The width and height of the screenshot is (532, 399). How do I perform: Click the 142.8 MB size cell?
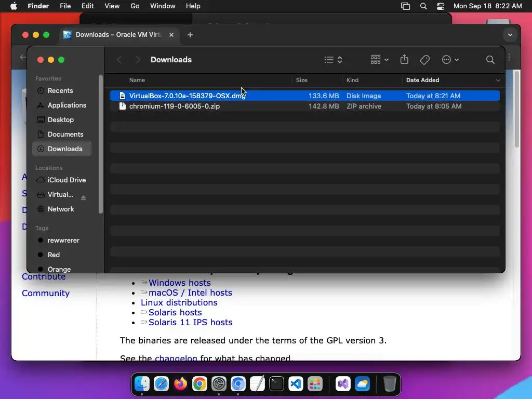(323, 107)
